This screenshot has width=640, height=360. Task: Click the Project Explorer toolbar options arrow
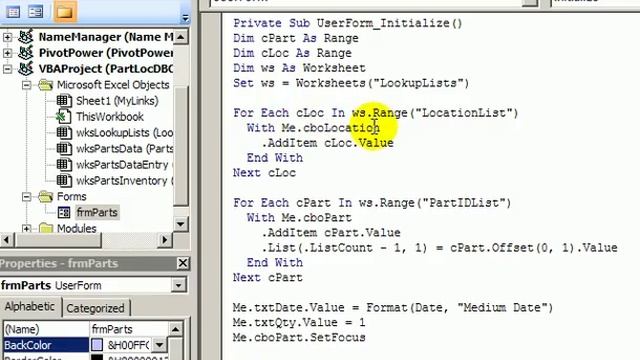click(x=185, y=18)
